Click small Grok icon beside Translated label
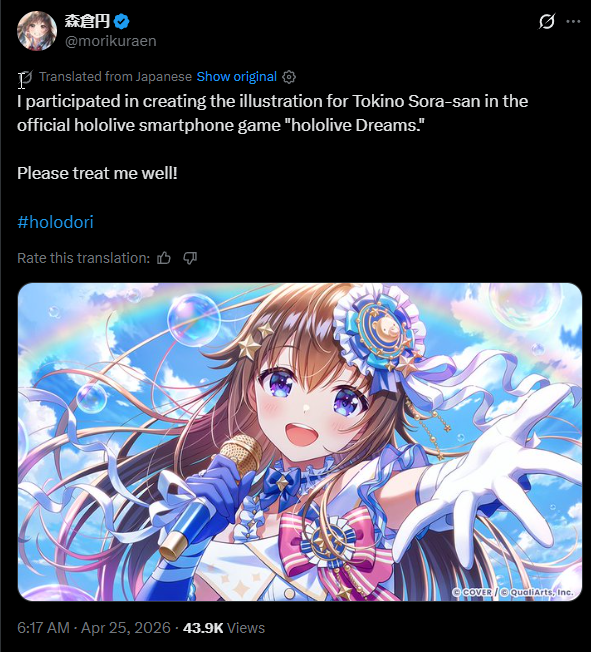591x652 pixels. pos(25,77)
